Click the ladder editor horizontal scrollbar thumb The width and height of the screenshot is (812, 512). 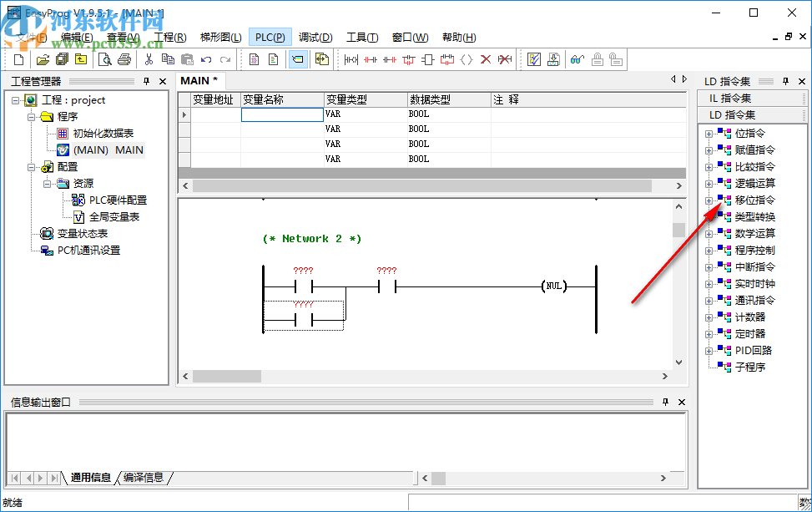[227, 376]
